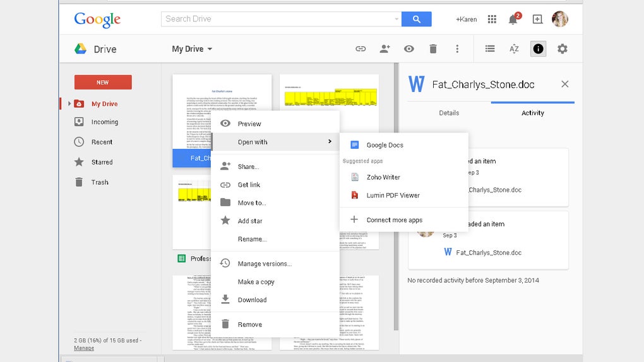Open the Google apps grid

pos(492,19)
